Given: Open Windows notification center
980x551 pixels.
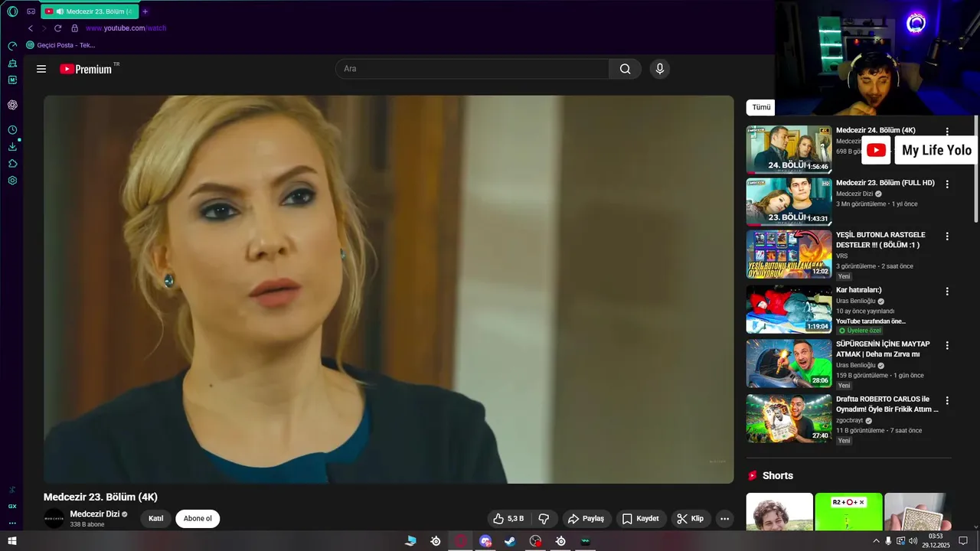Looking at the screenshot, I should click(963, 541).
